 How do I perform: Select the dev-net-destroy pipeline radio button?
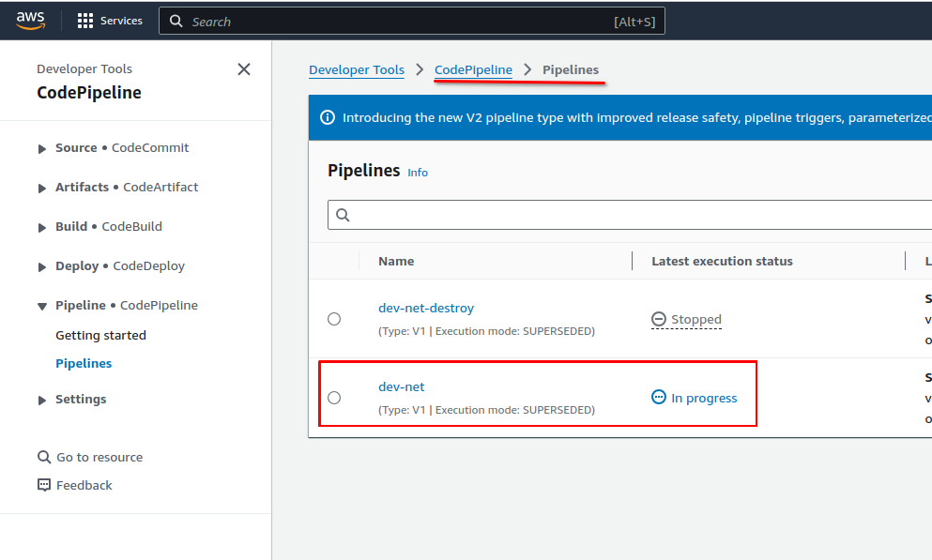pyautogui.click(x=334, y=319)
